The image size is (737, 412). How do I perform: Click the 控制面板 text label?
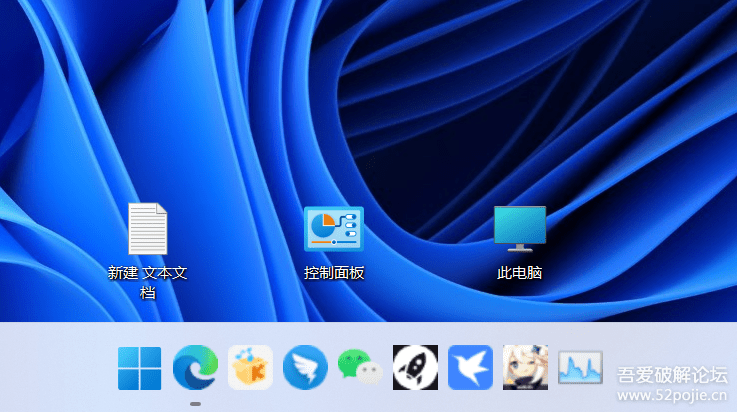click(x=334, y=273)
